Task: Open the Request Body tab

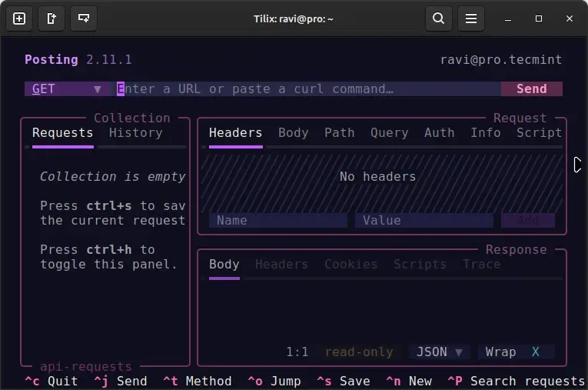Action: pos(294,133)
